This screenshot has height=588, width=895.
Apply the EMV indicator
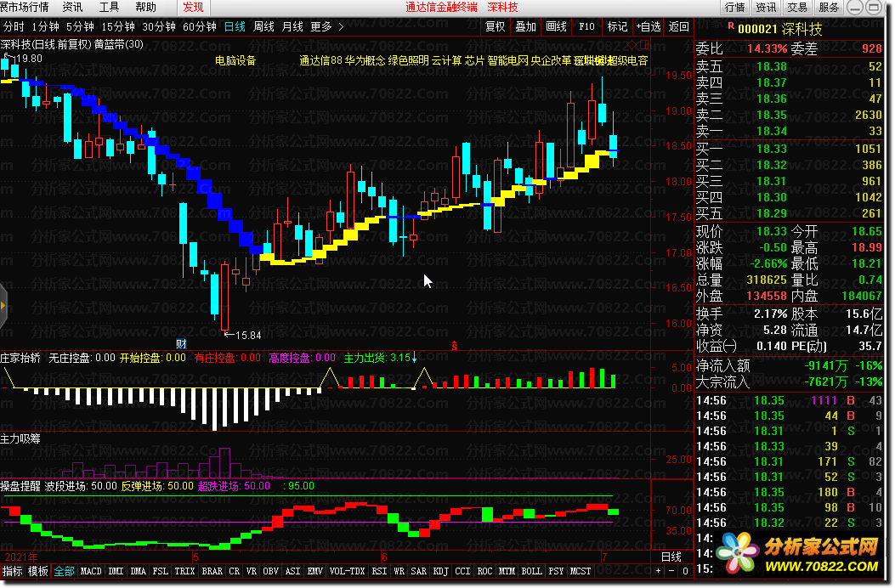[315, 572]
